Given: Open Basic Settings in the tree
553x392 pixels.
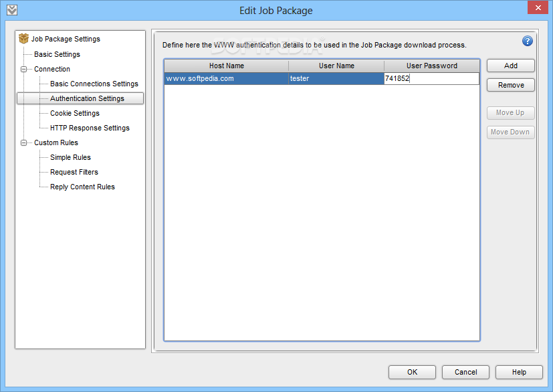Looking at the screenshot, I should pos(57,54).
